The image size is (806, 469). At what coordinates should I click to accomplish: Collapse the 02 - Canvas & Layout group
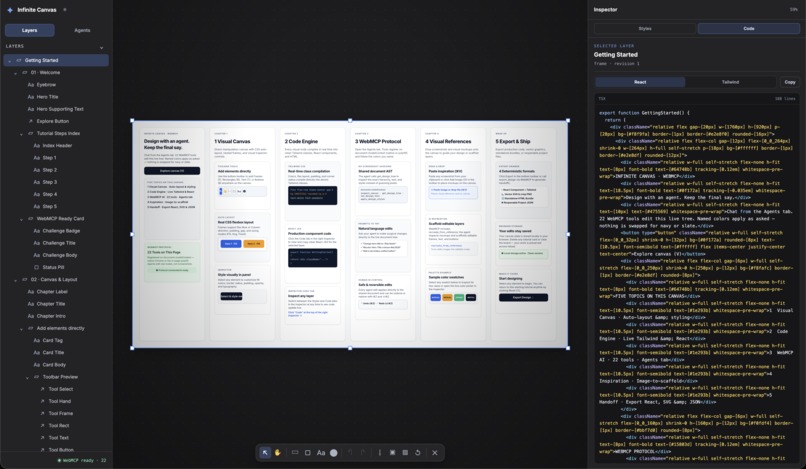pyautogui.click(x=15, y=280)
